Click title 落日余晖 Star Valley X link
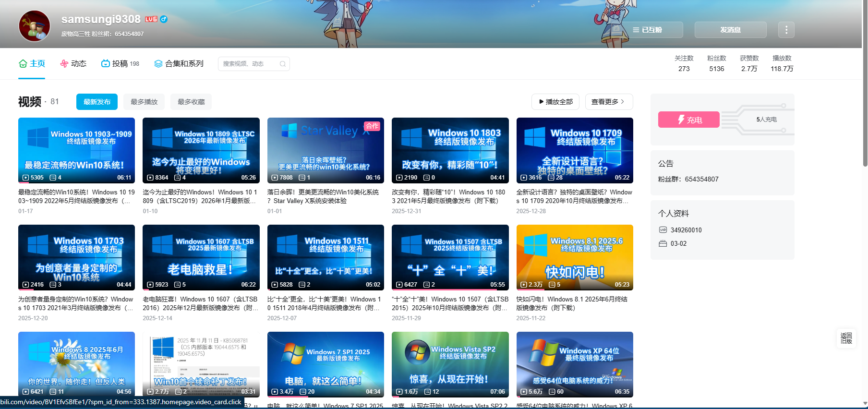868x409 pixels. pyautogui.click(x=325, y=196)
